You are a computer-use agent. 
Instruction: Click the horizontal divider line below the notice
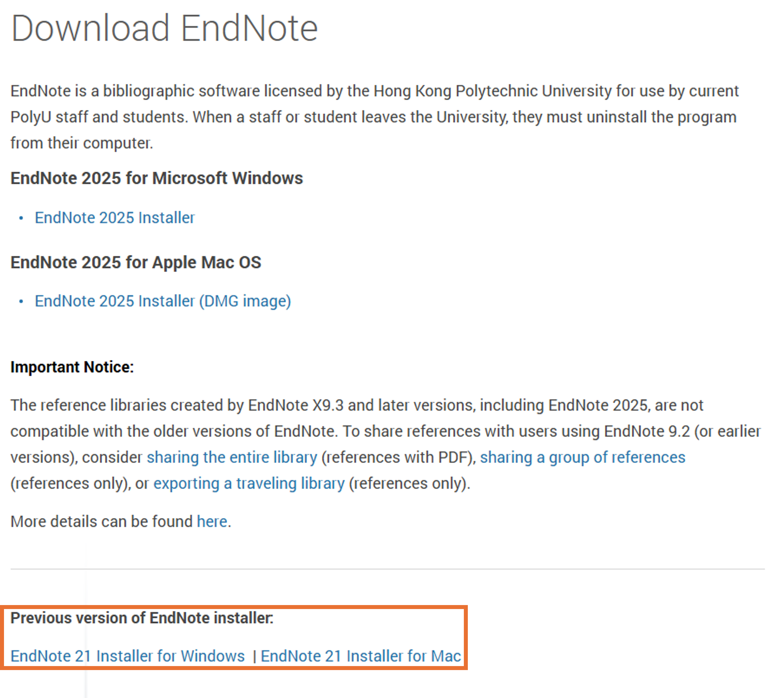pyautogui.click(x=387, y=569)
